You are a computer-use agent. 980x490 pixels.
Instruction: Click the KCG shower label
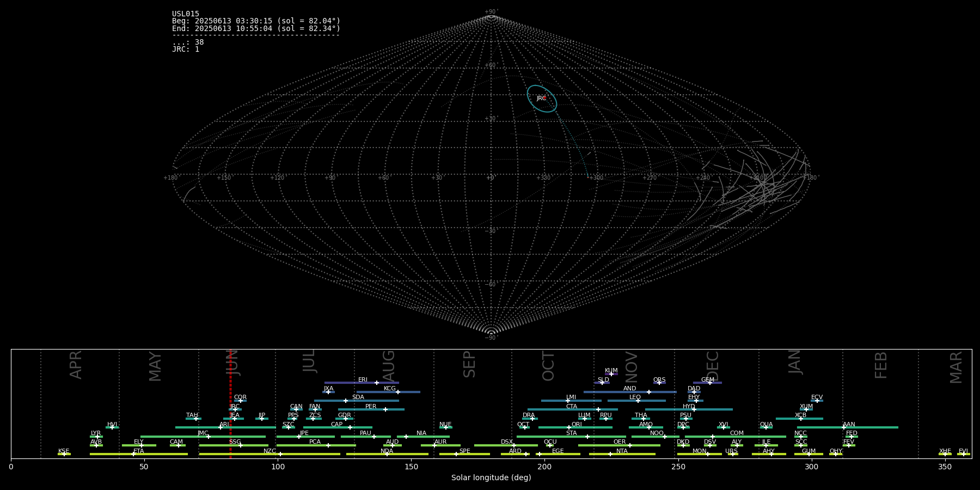pos(390,388)
